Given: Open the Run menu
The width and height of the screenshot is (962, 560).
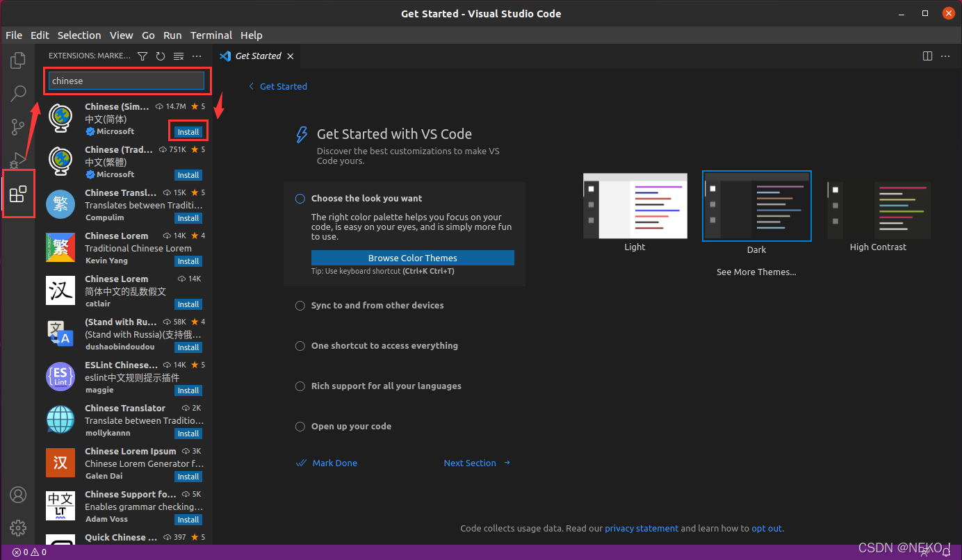Looking at the screenshot, I should (172, 35).
